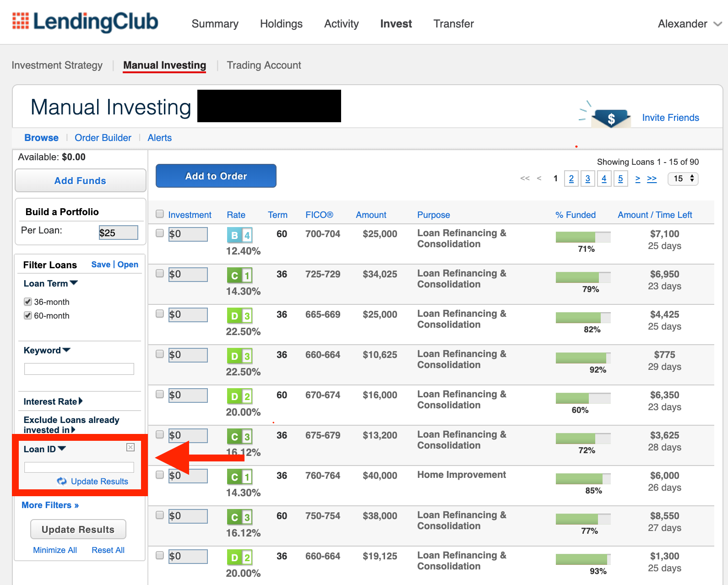728x585 pixels.
Task: Collapse the Loan ID filter section
Action: point(45,449)
